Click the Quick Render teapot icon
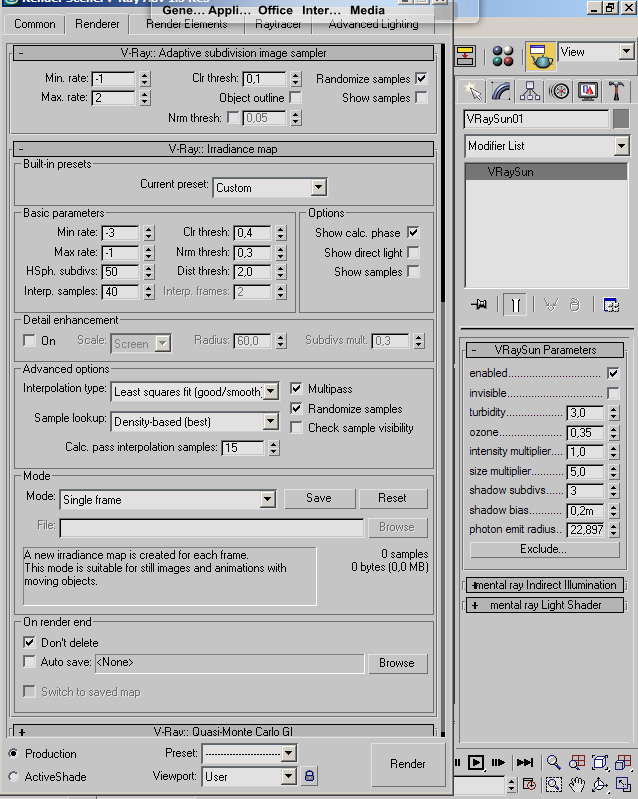 [540, 57]
